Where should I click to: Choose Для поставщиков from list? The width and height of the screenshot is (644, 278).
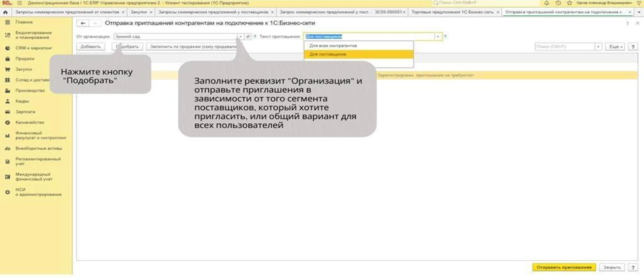(x=358, y=54)
